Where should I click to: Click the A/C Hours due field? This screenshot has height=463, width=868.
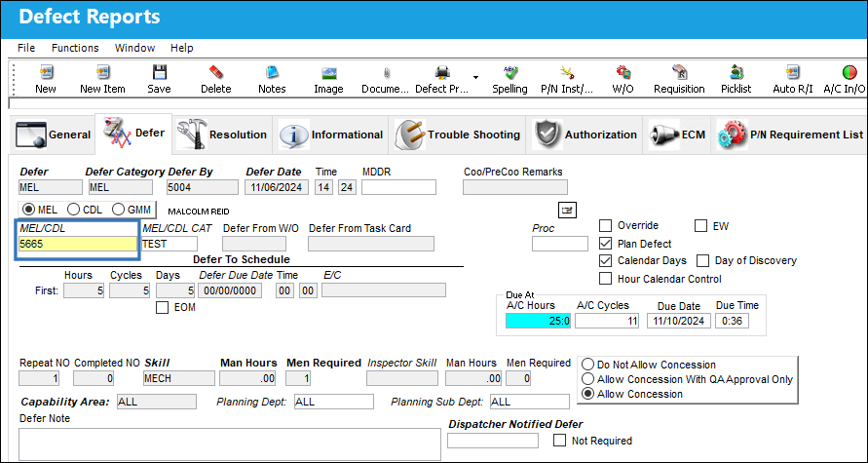click(x=538, y=321)
